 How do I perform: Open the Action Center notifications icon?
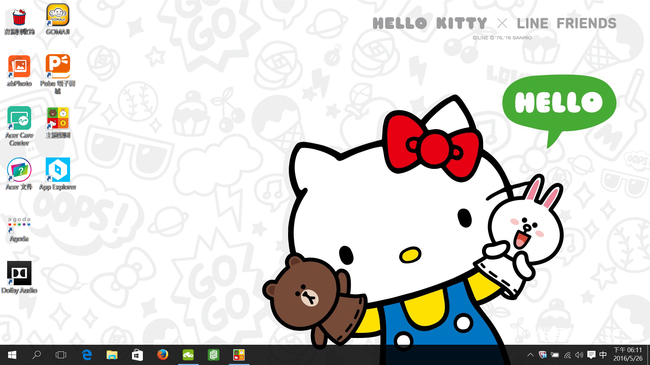coord(591,355)
